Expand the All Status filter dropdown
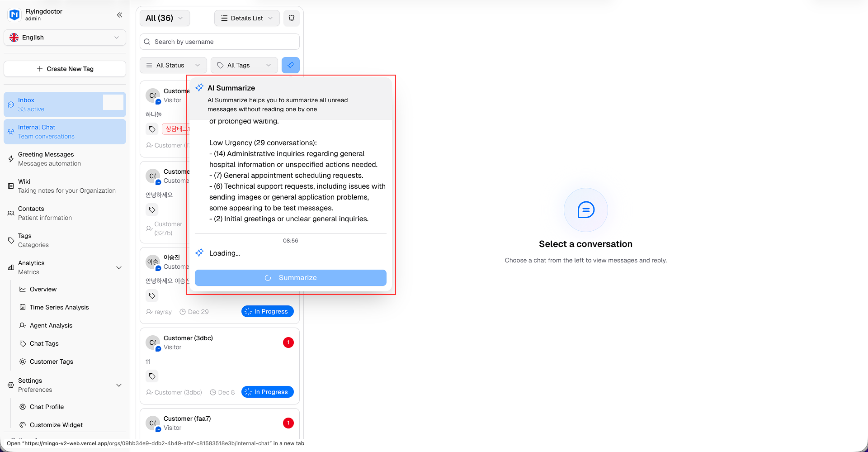868x452 pixels. pyautogui.click(x=173, y=65)
